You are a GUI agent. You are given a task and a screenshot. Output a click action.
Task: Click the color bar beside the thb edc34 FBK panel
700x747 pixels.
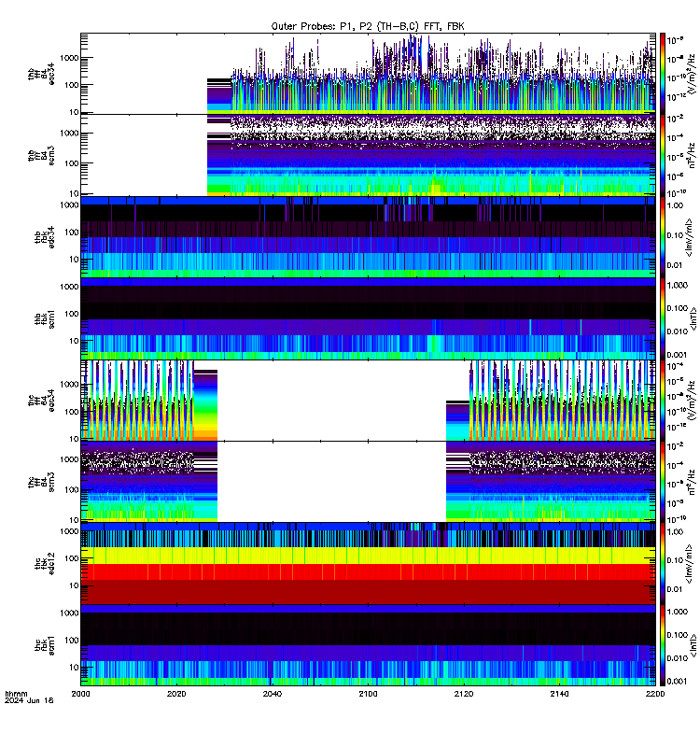[x=662, y=237]
